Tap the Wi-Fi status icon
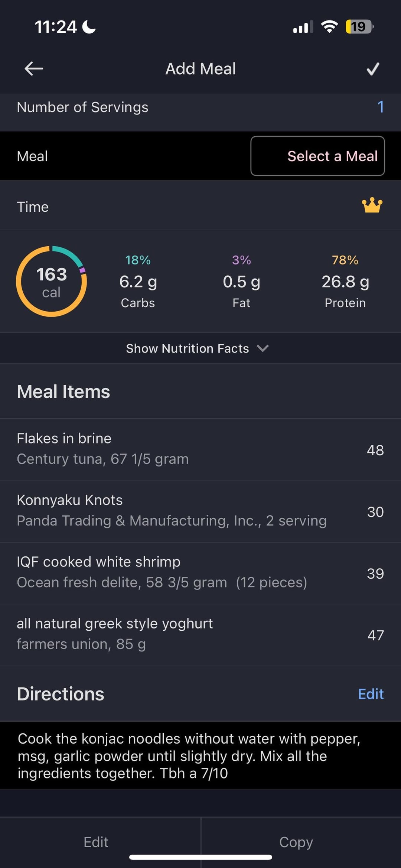This screenshot has height=868, width=401. click(329, 27)
